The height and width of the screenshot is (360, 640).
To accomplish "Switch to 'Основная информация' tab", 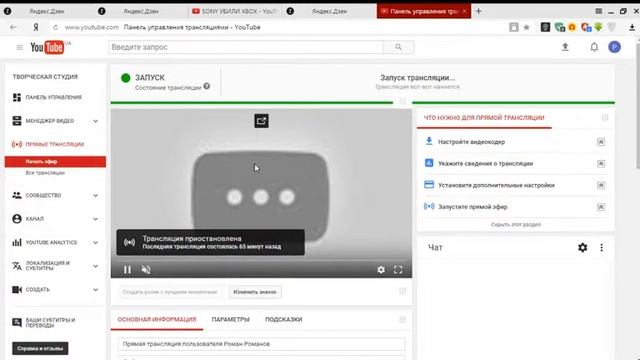I will coord(157,320).
